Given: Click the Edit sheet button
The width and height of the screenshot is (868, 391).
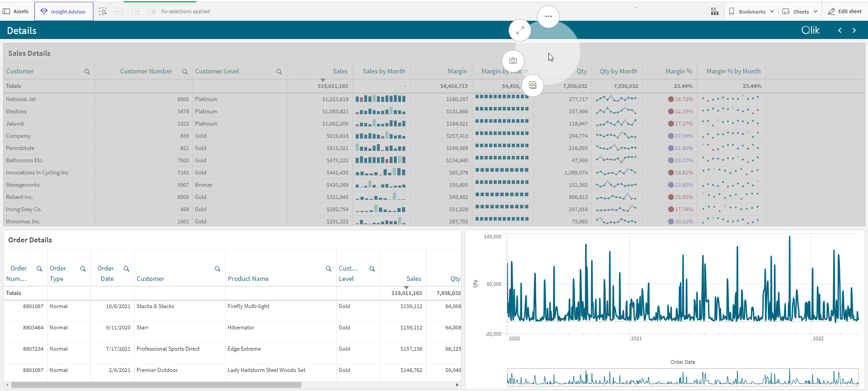Looking at the screenshot, I should (845, 11).
